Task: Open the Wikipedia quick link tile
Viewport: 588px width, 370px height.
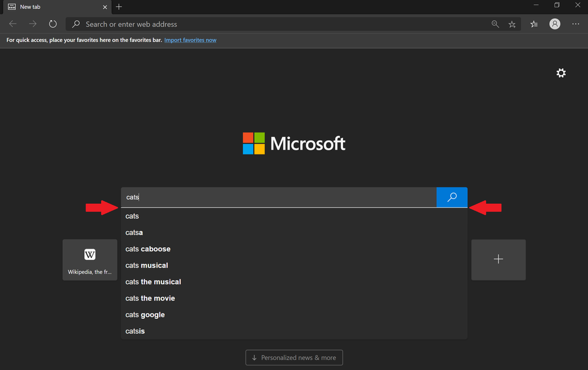Action: [x=90, y=260]
